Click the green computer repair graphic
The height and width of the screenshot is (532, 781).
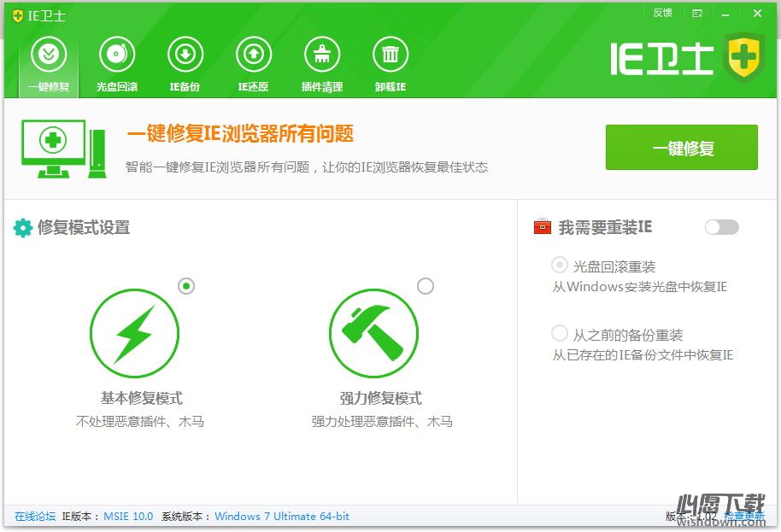tap(64, 149)
